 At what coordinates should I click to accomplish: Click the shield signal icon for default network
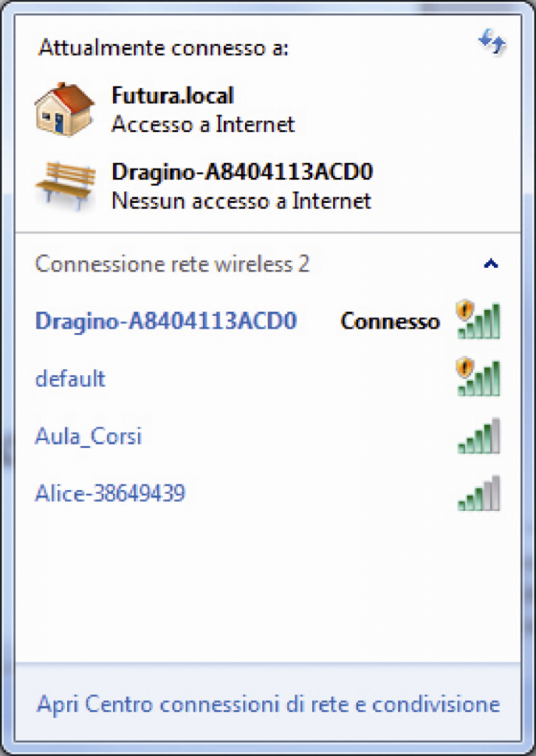(x=478, y=377)
